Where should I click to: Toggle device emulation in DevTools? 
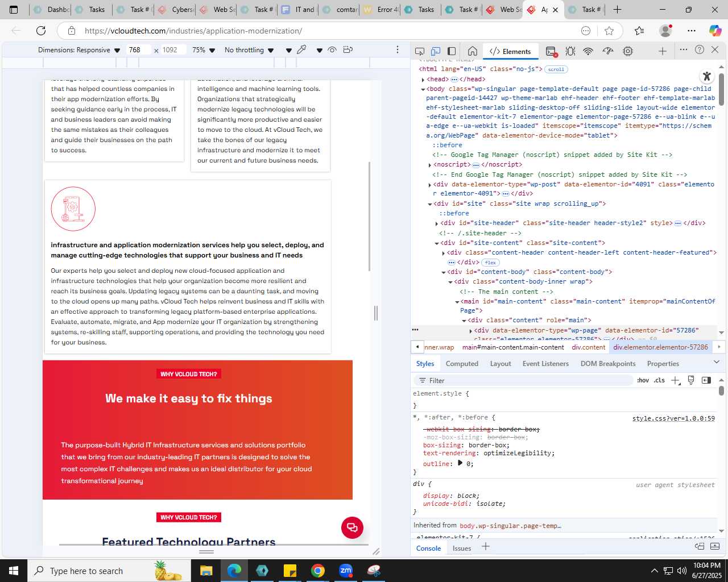tap(436, 51)
